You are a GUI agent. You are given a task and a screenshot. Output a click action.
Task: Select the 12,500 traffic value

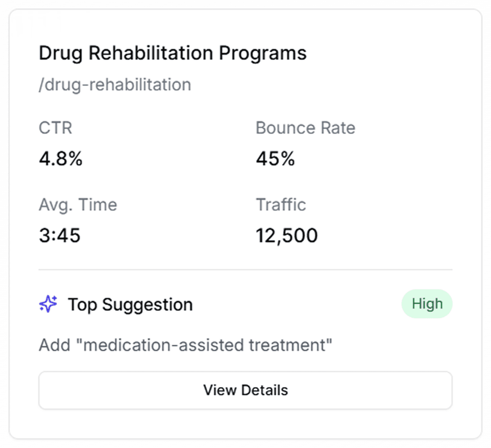[286, 236]
